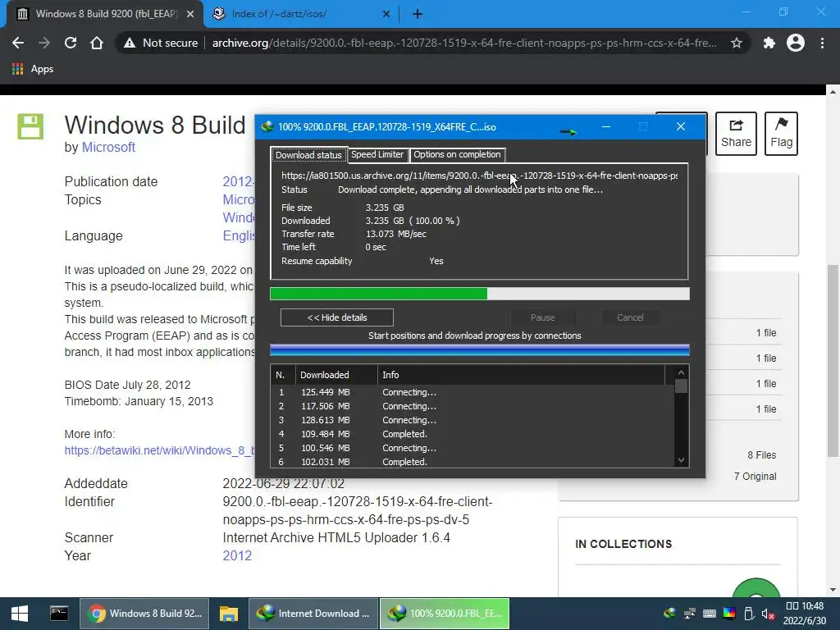
Task: Click the page scrollbar up arrow
Action: coord(833,92)
